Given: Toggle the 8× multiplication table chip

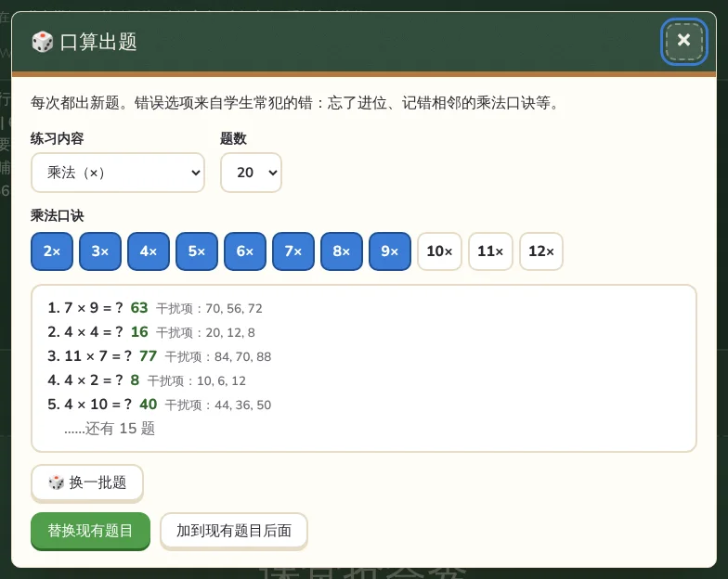Looking at the screenshot, I should (342, 251).
